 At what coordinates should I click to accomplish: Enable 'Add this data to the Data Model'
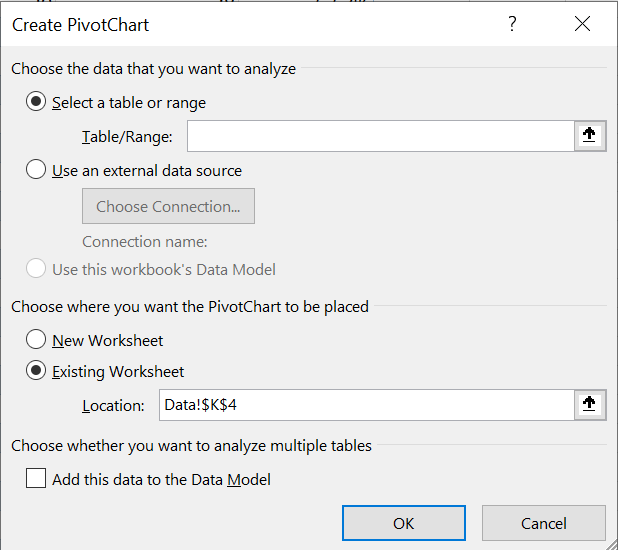37,479
